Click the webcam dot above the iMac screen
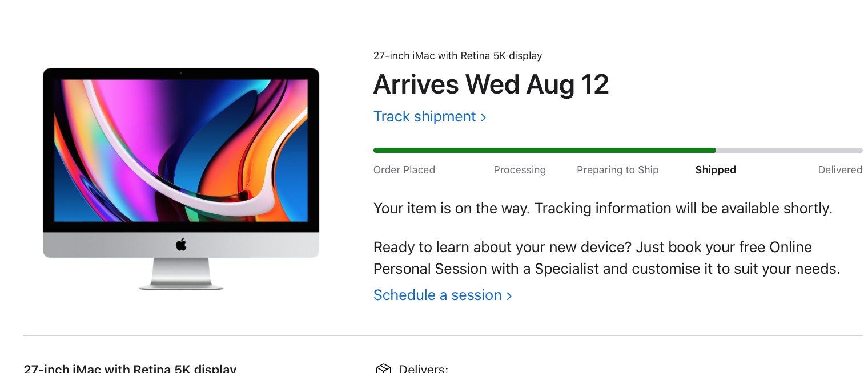Image resolution: width=868 pixels, height=373 pixels. [x=181, y=73]
